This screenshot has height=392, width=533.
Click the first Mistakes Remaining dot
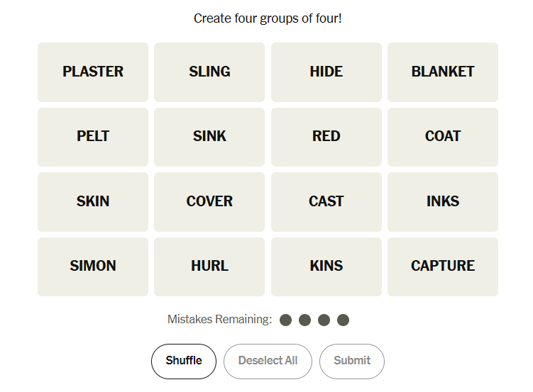[286, 320]
